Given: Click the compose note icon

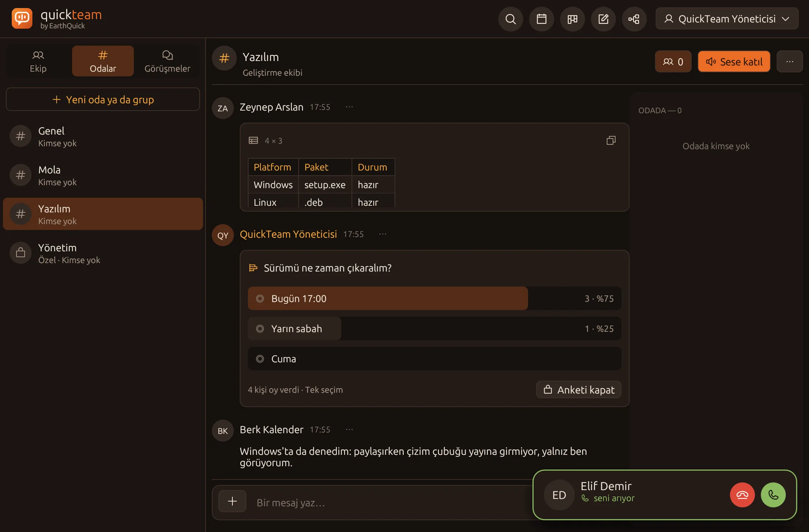Looking at the screenshot, I should coord(603,19).
